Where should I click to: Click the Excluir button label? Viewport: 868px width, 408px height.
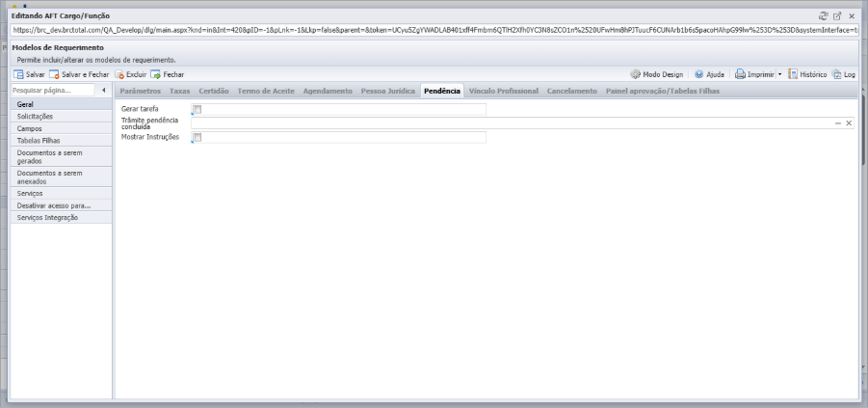(136, 74)
